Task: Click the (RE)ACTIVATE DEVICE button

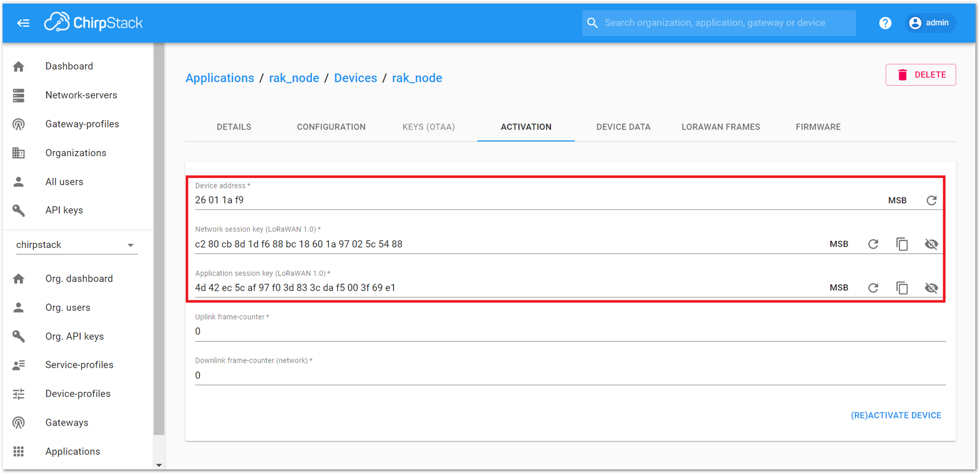Action: click(x=896, y=415)
